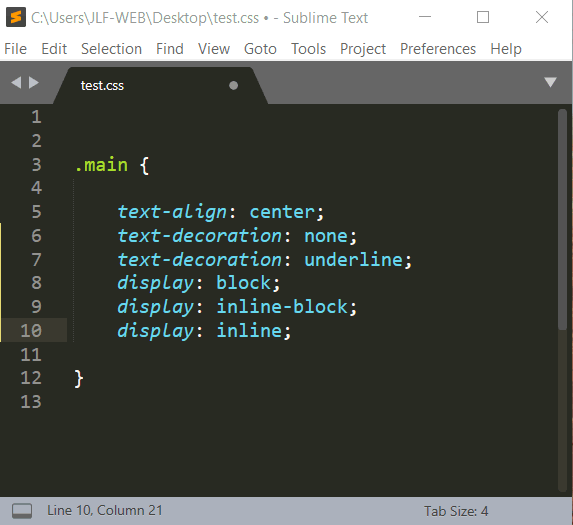Click line number 13 in the gutter
Image resolution: width=573 pixels, height=525 pixels.
pos(31,402)
